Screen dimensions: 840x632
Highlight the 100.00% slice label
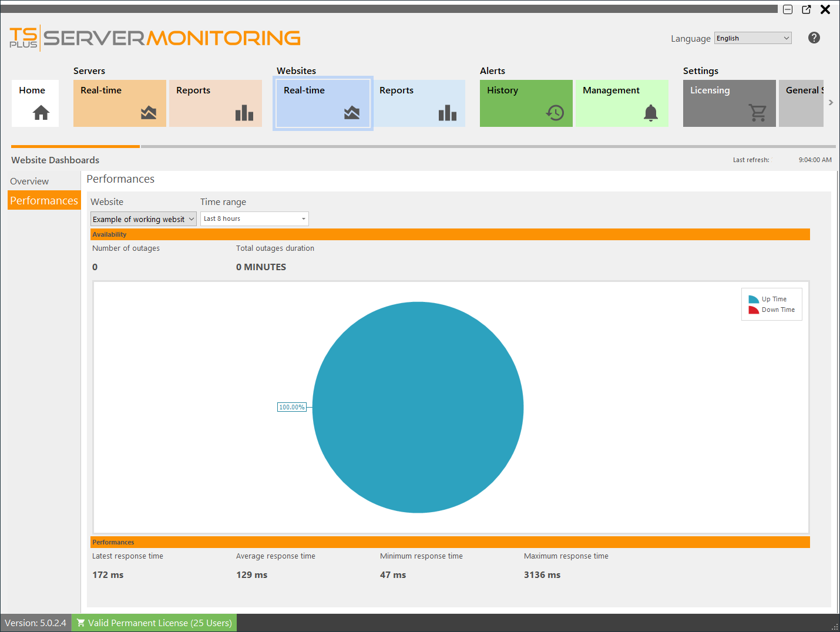[292, 406]
